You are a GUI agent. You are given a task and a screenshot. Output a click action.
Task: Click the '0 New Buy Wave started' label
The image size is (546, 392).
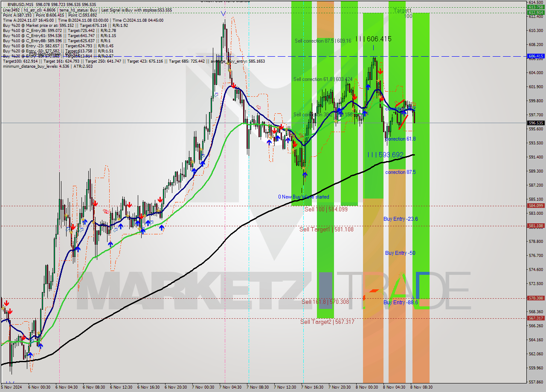(x=304, y=197)
